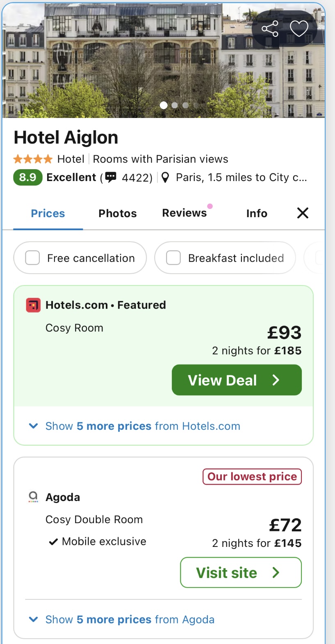
Task: Enable the Free cancellation filter
Action: click(x=32, y=258)
